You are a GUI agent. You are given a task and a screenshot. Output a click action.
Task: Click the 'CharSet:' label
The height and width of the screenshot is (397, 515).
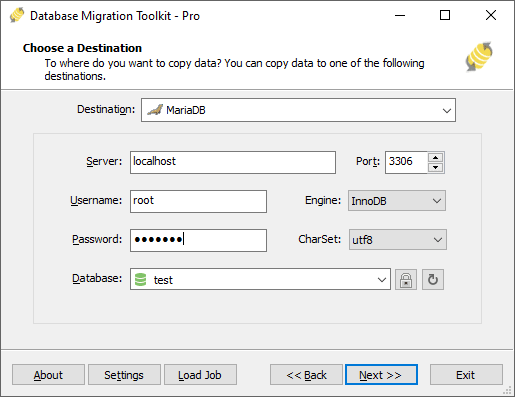(320, 239)
